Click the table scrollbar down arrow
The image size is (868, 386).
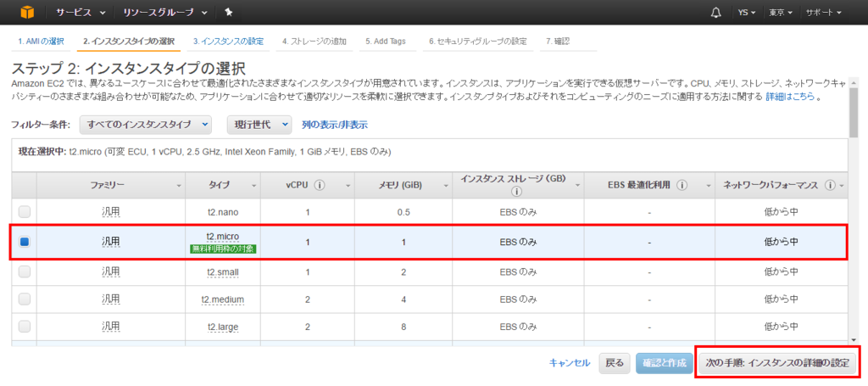[854, 339]
